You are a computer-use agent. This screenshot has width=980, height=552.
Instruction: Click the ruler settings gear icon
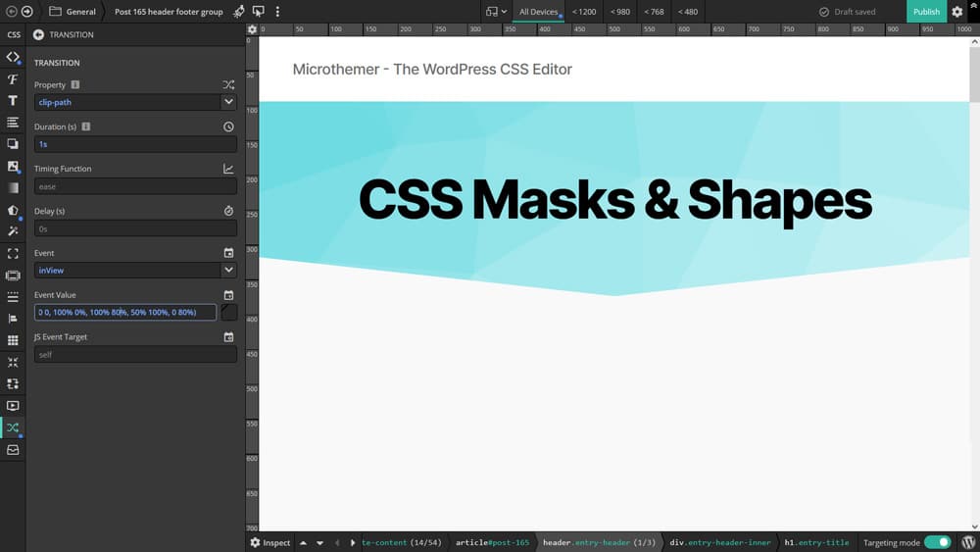click(x=252, y=29)
